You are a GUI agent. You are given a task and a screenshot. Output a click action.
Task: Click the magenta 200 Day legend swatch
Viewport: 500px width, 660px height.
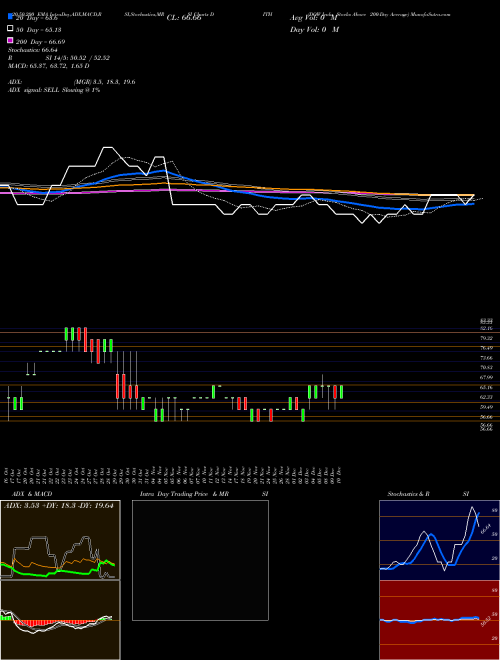pyautogui.click(x=10, y=40)
